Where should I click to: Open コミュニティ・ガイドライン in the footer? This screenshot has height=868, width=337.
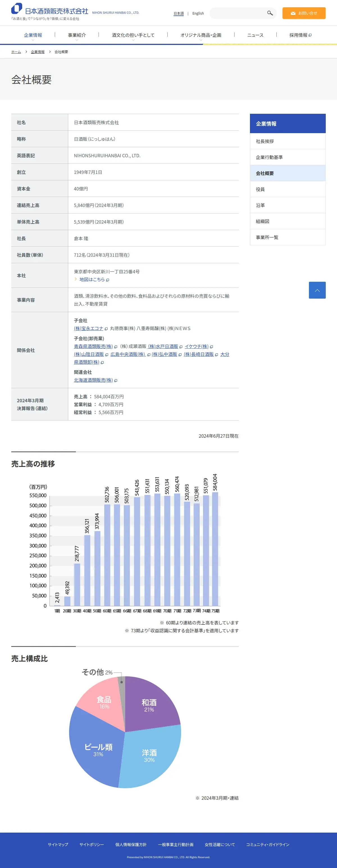(268, 844)
